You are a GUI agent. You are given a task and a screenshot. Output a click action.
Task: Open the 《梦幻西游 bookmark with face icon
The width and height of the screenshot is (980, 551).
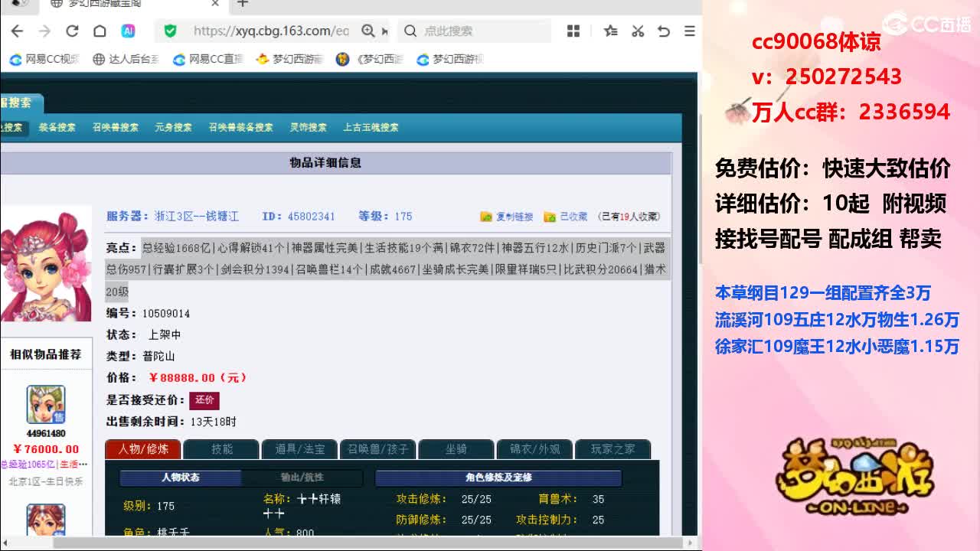click(x=371, y=59)
